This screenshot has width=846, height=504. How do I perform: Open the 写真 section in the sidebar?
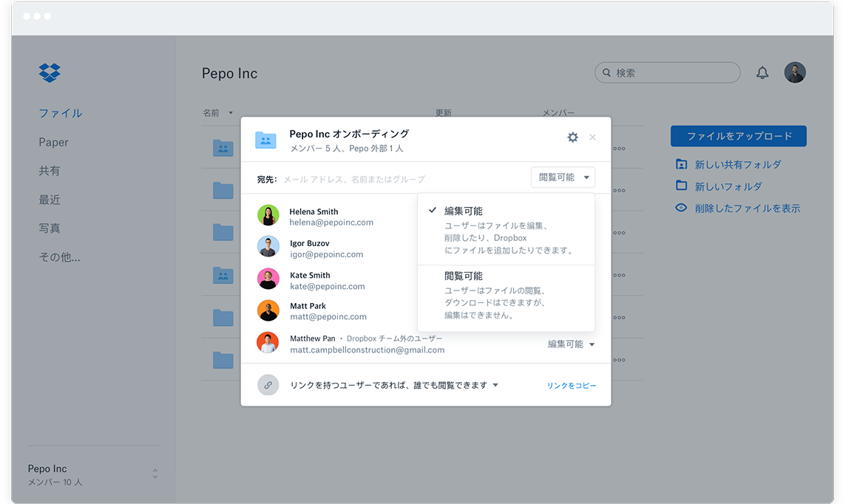coord(51,228)
